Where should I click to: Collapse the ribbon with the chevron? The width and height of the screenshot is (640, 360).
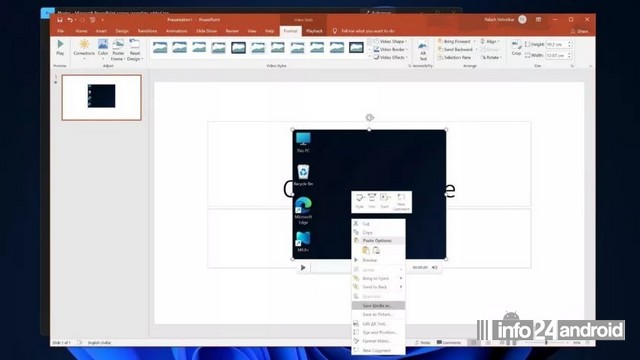(x=590, y=66)
